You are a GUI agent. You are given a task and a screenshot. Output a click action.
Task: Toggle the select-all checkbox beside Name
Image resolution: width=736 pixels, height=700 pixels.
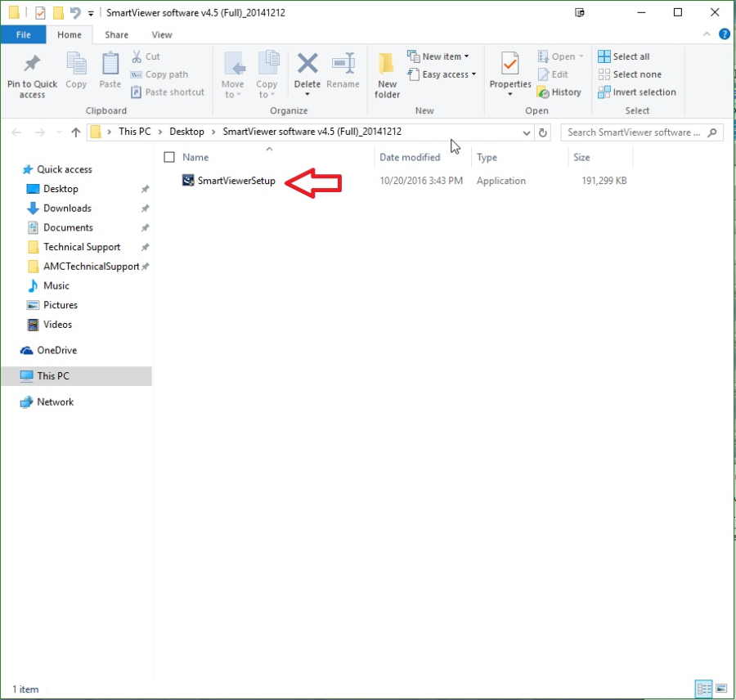(169, 157)
